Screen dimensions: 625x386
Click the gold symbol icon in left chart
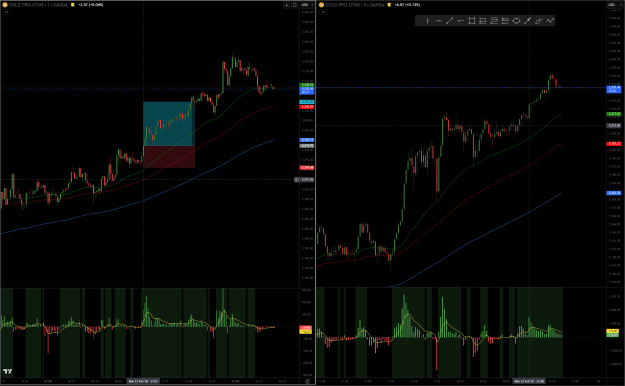click(x=5, y=5)
